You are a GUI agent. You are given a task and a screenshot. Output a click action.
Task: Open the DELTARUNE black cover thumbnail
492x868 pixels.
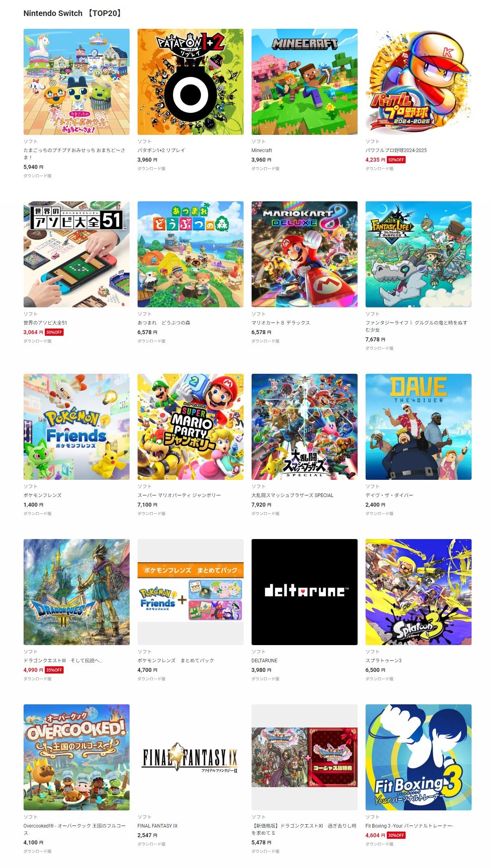[304, 592]
